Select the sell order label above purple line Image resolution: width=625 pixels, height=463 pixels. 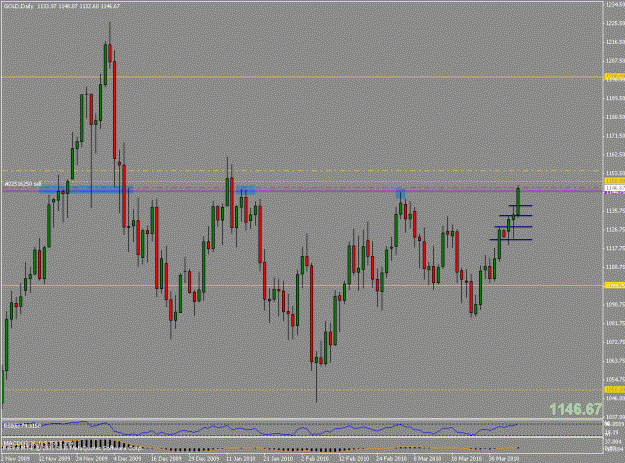(x=23, y=184)
